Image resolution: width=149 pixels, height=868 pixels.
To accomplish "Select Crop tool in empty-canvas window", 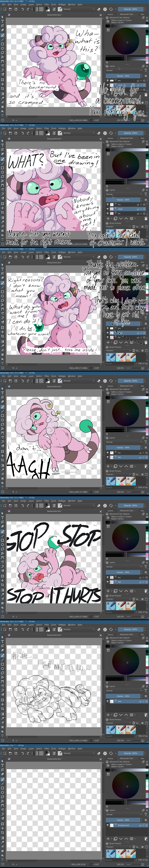I will pos(3,833).
